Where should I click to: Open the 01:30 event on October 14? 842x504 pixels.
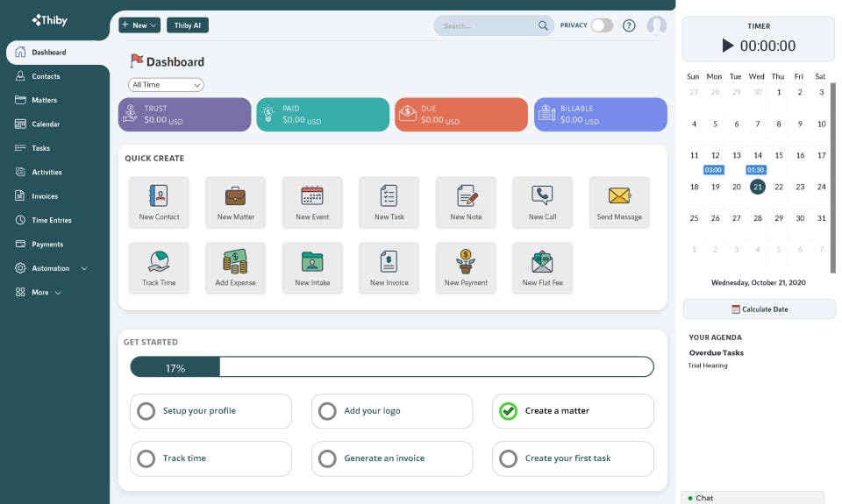pos(755,170)
